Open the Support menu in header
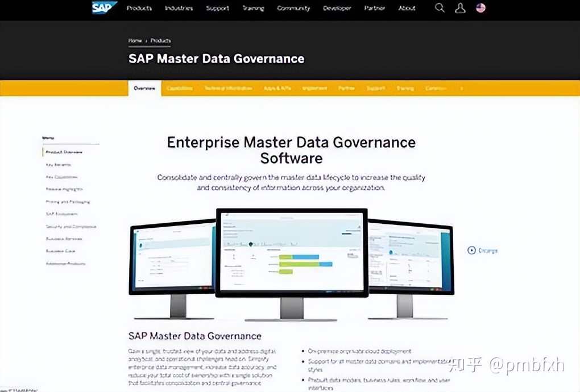Screen dimensions: 580x392 pos(217,8)
